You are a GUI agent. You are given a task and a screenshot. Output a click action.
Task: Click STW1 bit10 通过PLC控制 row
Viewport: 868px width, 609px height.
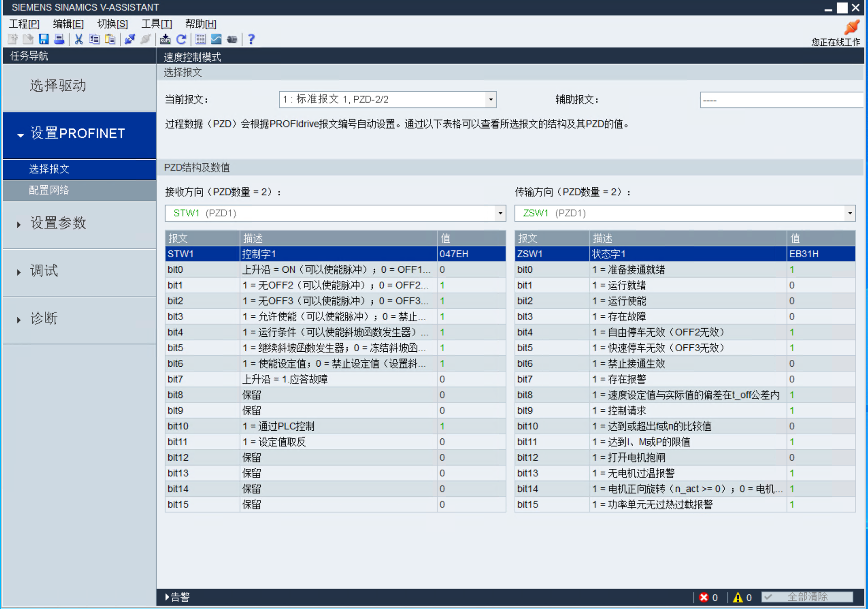pyautogui.click(x=335, y=426)
